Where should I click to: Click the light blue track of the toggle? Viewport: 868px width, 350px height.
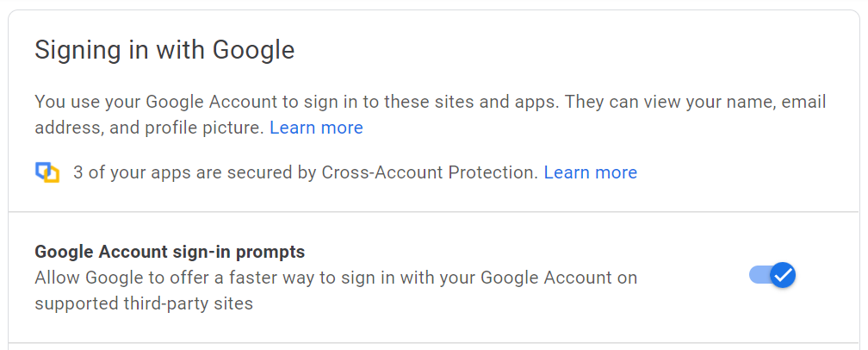pos(759,275)
